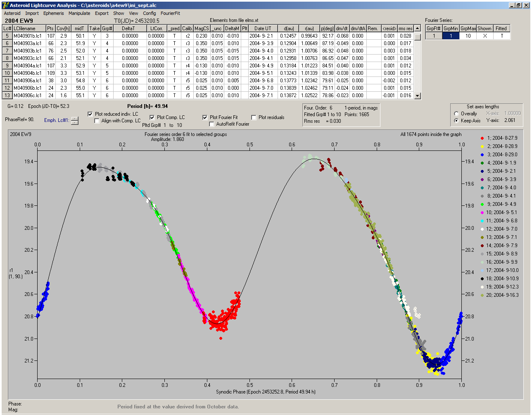
Task: Click the highlighted GrpMin cell in Fourier Series
Action: tap(451, 36)
